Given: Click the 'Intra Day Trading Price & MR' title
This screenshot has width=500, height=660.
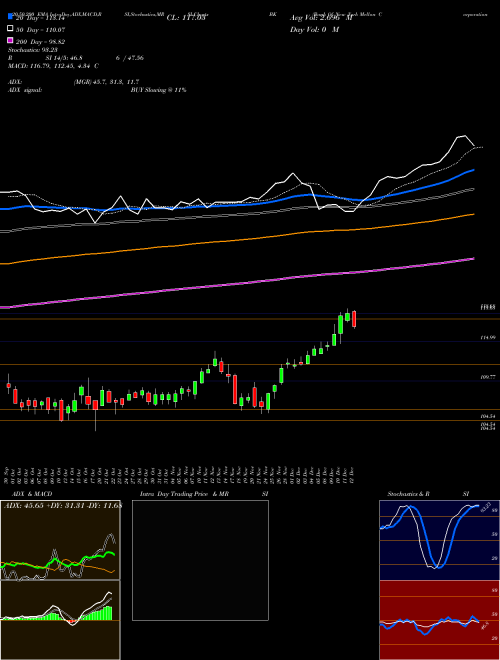Looking at the screenshot, I should coord(184,494).
